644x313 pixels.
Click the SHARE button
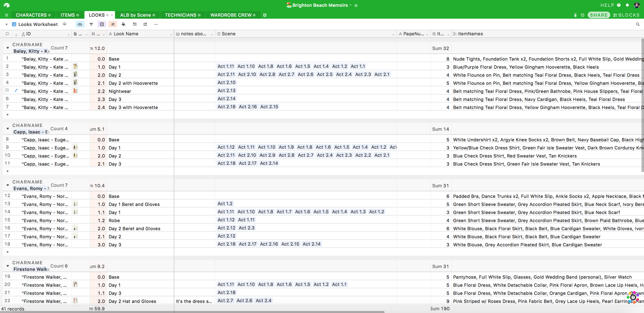click(599, 15)
